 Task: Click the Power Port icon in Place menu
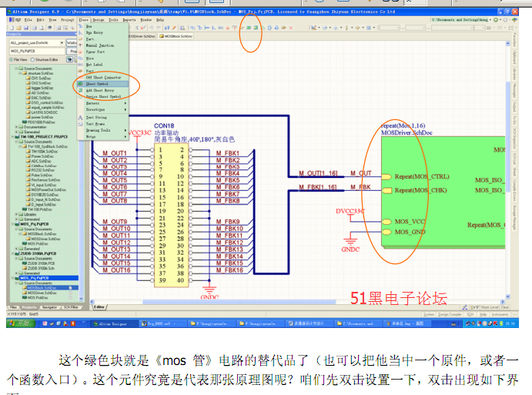[80, 52]
